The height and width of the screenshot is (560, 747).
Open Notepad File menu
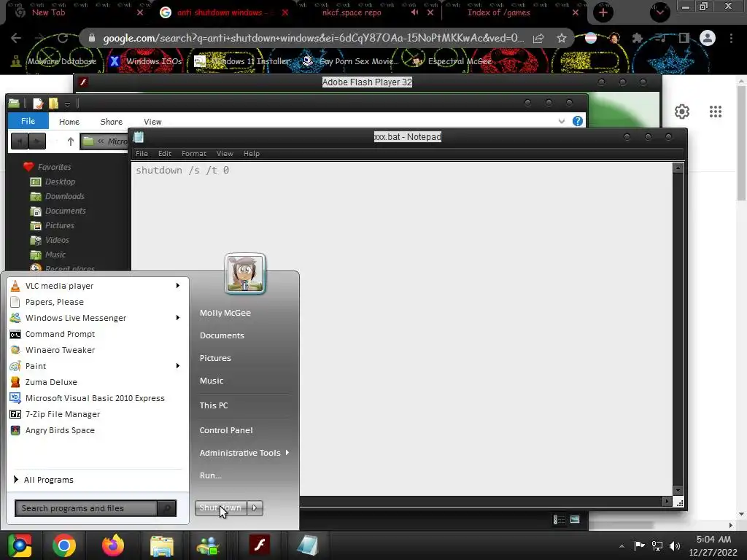point(142,153)
